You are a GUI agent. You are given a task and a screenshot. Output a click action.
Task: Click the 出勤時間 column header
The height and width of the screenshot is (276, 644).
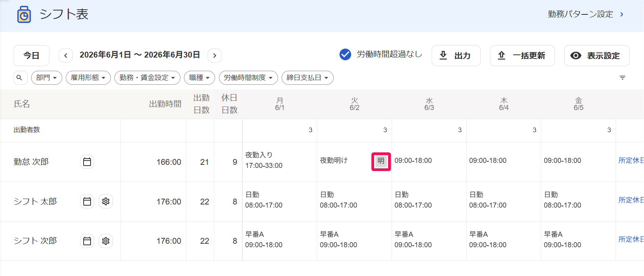(165, 104)
